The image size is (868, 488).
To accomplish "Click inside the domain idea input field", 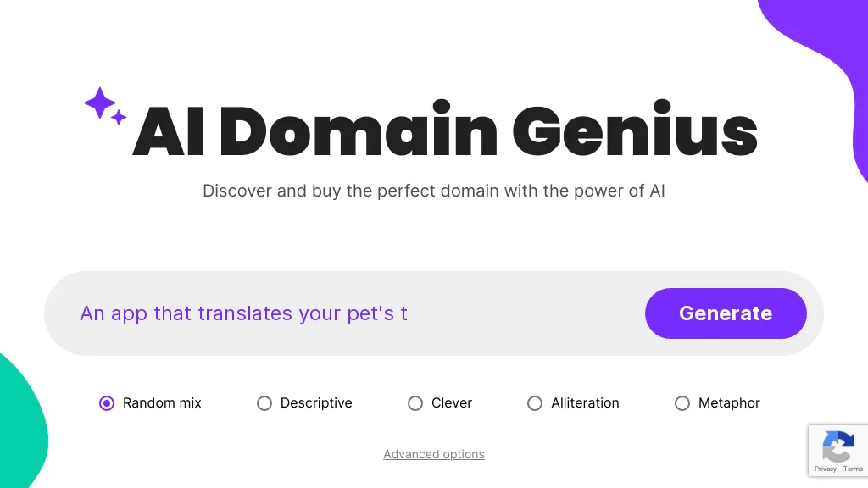I will pyautogui.click(x=339, y=313).
